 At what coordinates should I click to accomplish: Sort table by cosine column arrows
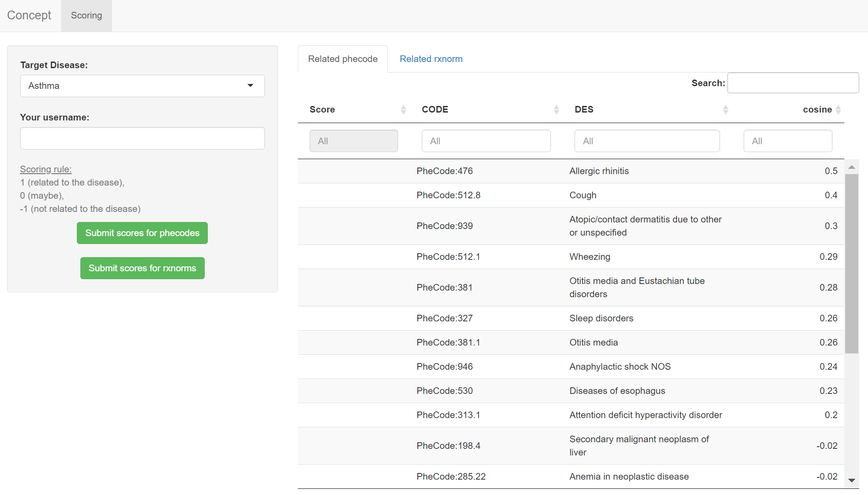coord(838,109)
